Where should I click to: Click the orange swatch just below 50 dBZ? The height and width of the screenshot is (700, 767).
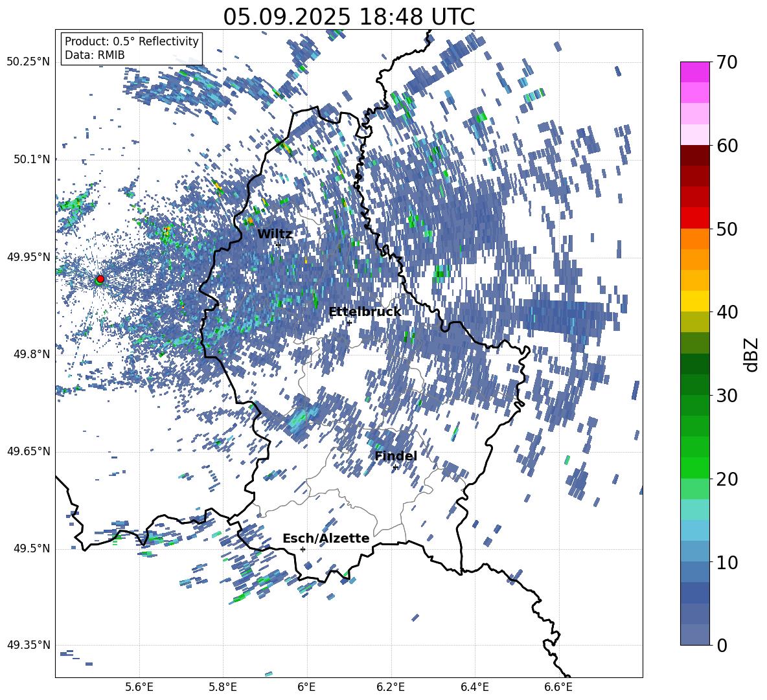click(694, 239)
